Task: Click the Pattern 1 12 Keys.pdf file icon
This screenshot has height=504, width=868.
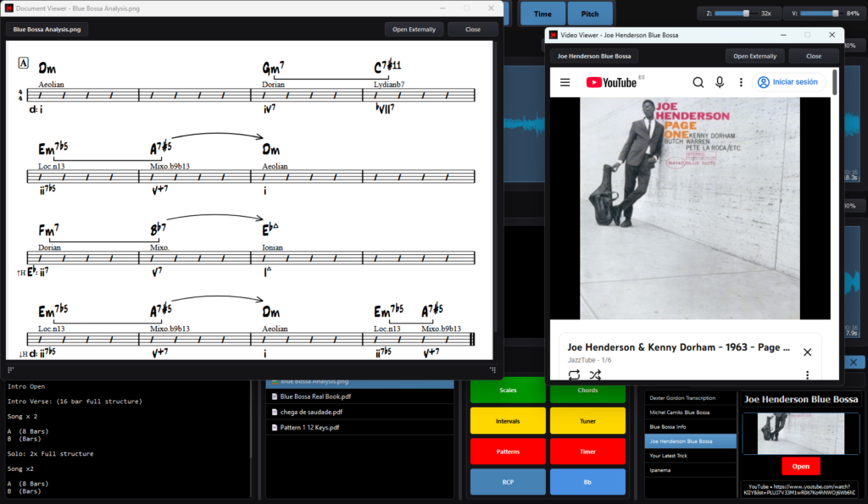Action: click(275, 428)
